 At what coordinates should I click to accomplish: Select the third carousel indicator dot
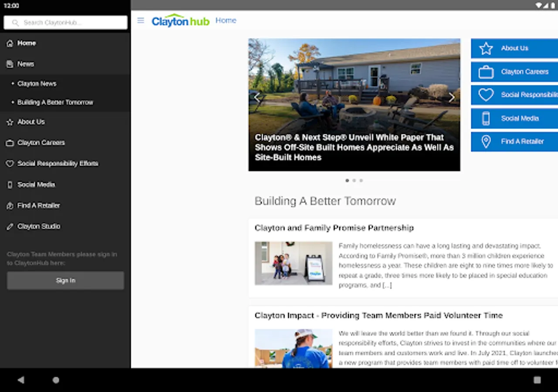tap(361, 180)
